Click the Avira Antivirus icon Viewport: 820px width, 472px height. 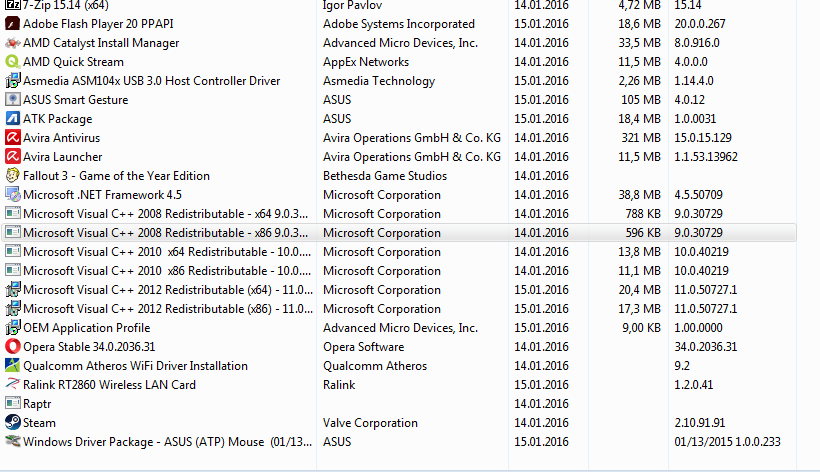tap(12, 138)
